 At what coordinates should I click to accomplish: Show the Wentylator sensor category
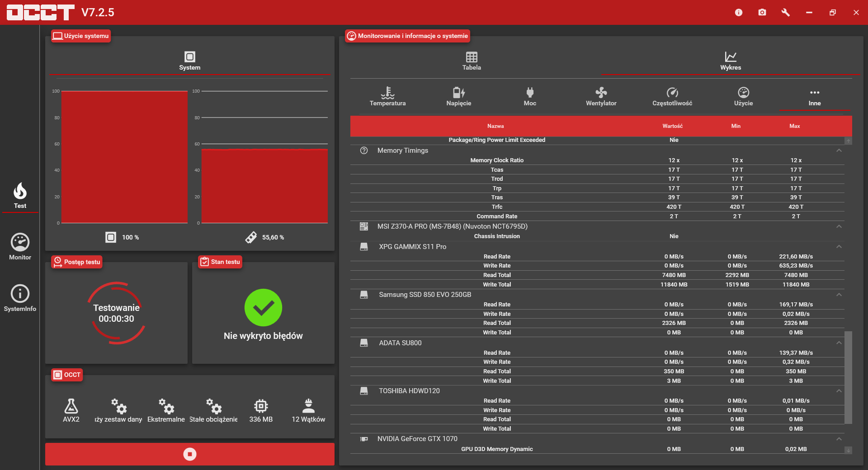(x=601, y=97)
